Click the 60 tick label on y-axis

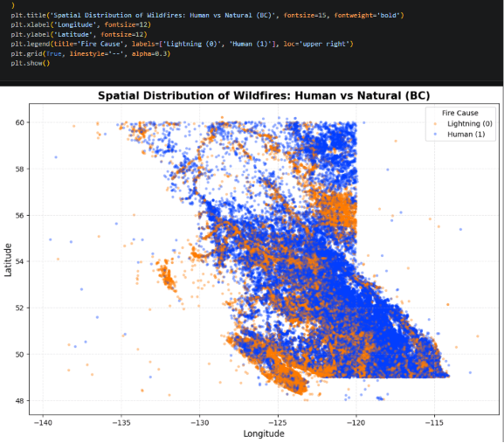(x=19, y=122)
